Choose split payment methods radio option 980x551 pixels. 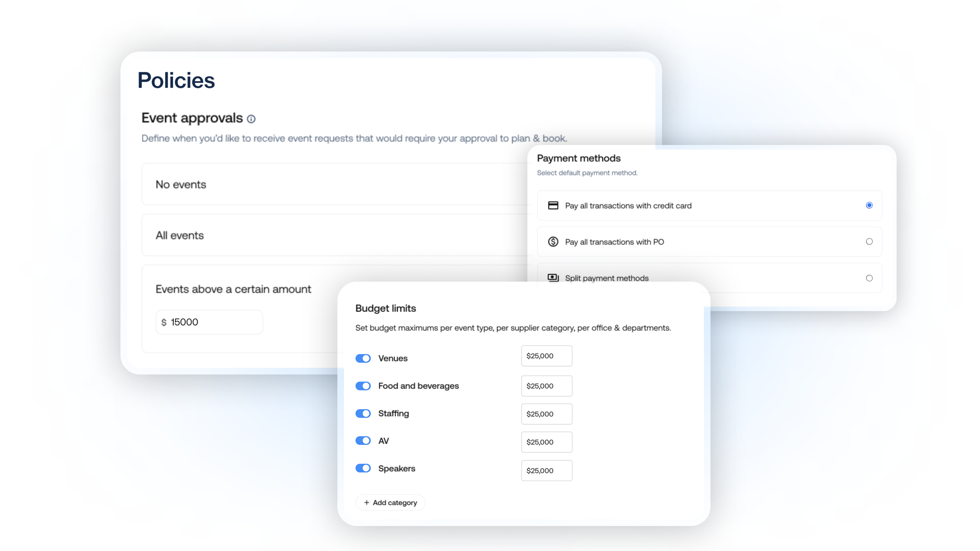[x=869, y=278]
